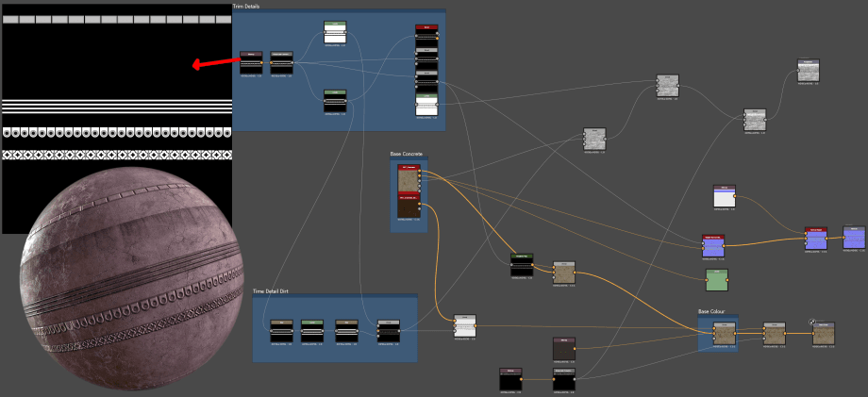Select the dark brown node in Base Concrete
Image resolution: width=868 pixels, height=397 pixels.
409,206
